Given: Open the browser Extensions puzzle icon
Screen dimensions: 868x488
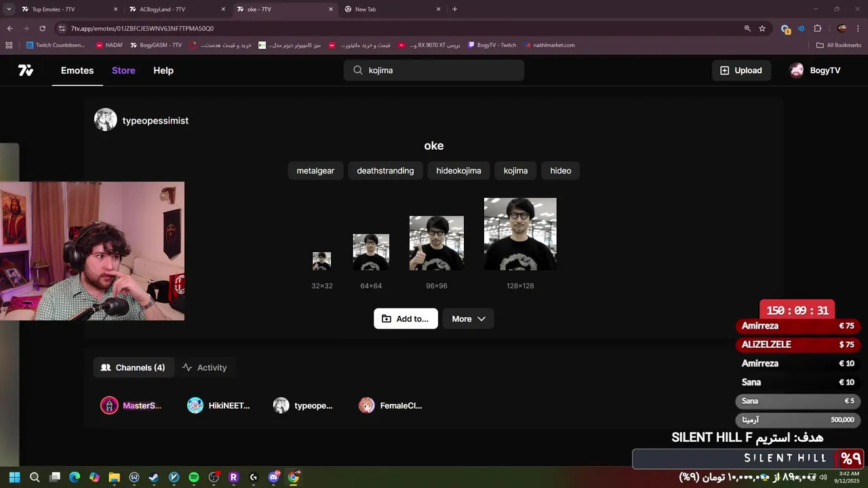Looking at the screenshot, I should (817, 28).
